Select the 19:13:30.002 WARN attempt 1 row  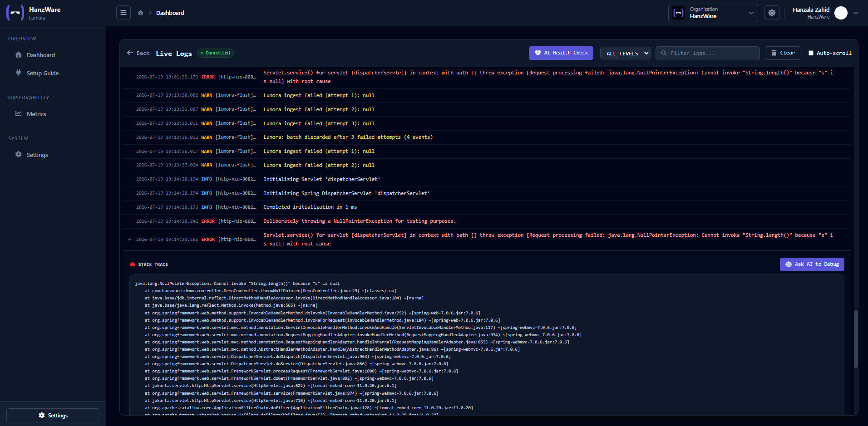487,95
